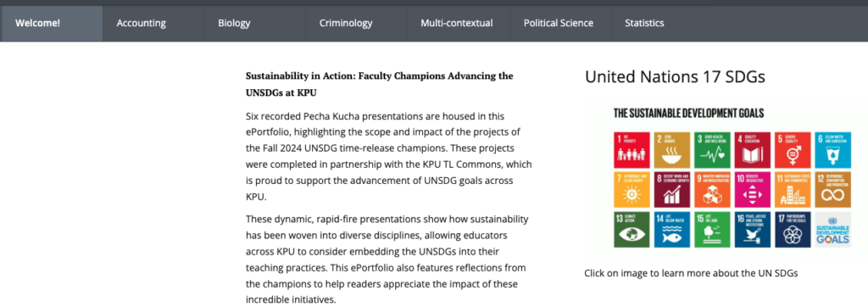Click the Sustainable Development Goals logo tile
This screenshot has height=307, width=868.
(x=833, y=230)
